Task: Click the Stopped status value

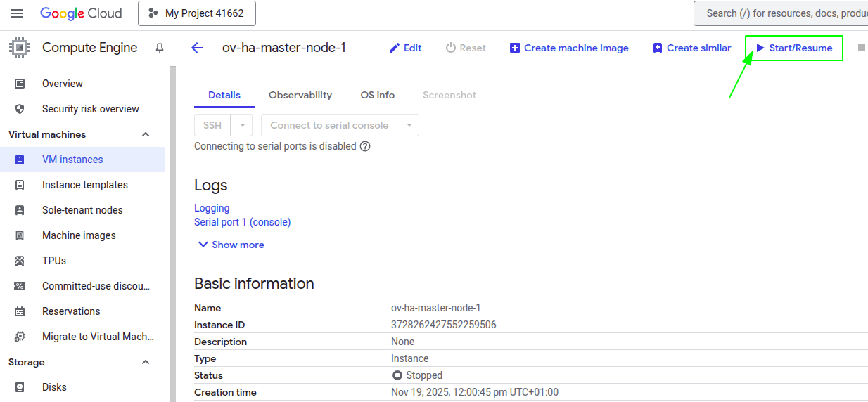Action: point(418,375)
